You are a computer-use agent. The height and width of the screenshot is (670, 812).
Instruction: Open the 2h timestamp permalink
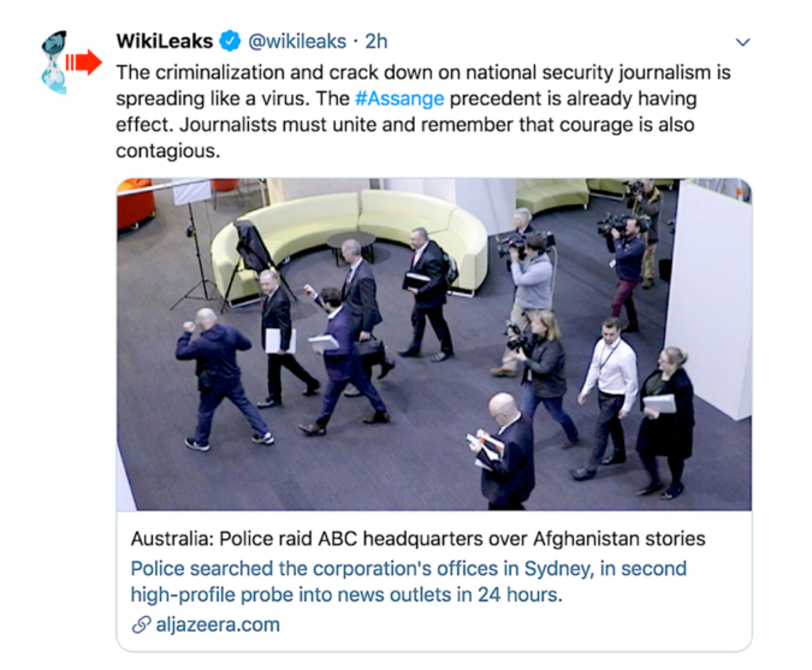[x=376, y=41]
